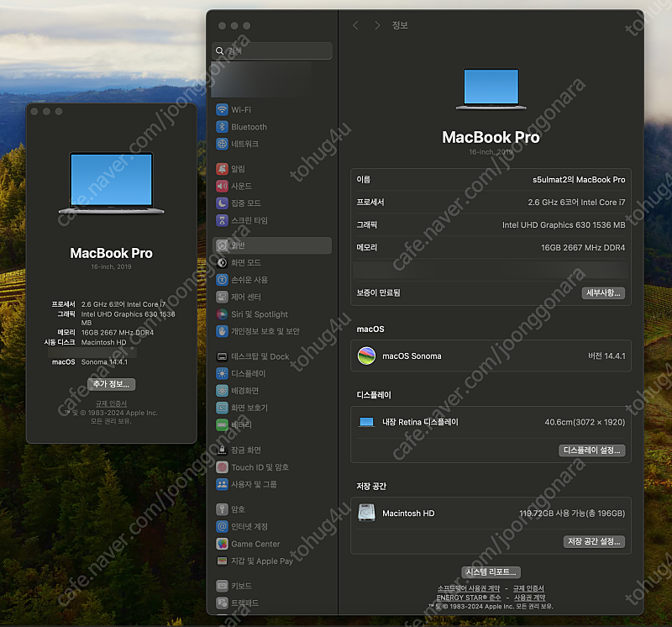Viewport: 672px width, 627px height.
Task: Go back using the left chevron
Action: [355, 26]
